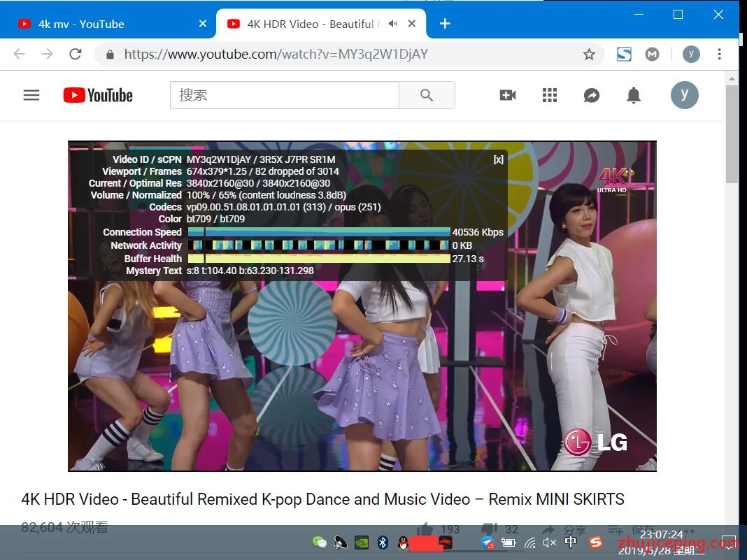The height and width of the screenshot is (560, 747).
Task: Open the taskbar clock and date
Action: coord(661,543)
